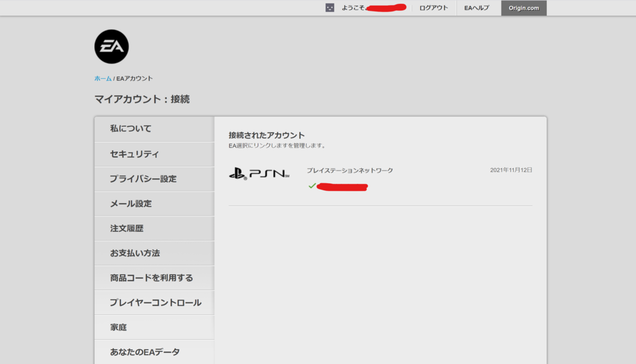This screenshot has width=636, height=364.
Task: Click the マイアカウント：接続 page title
Action: point(142,99)
